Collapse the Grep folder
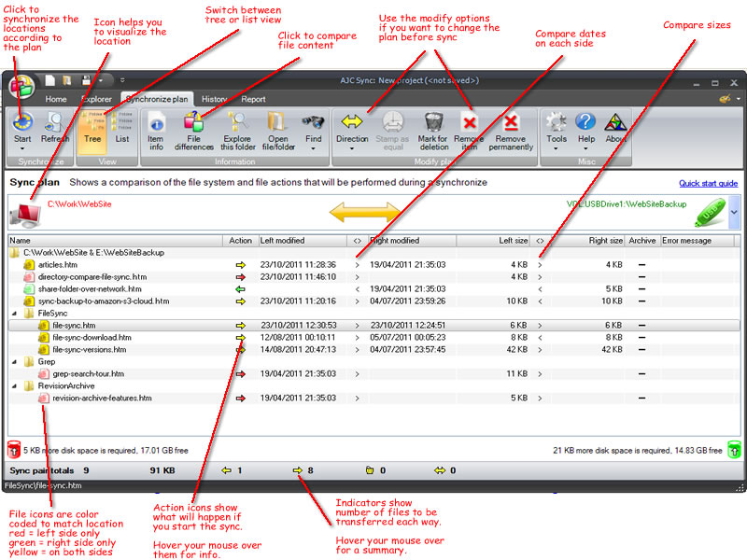 pos(14,362)
